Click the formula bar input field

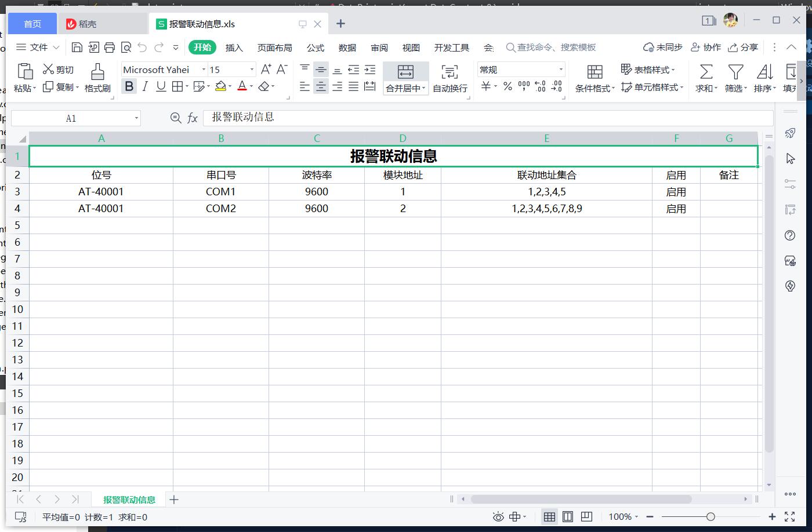pos(487,118)
